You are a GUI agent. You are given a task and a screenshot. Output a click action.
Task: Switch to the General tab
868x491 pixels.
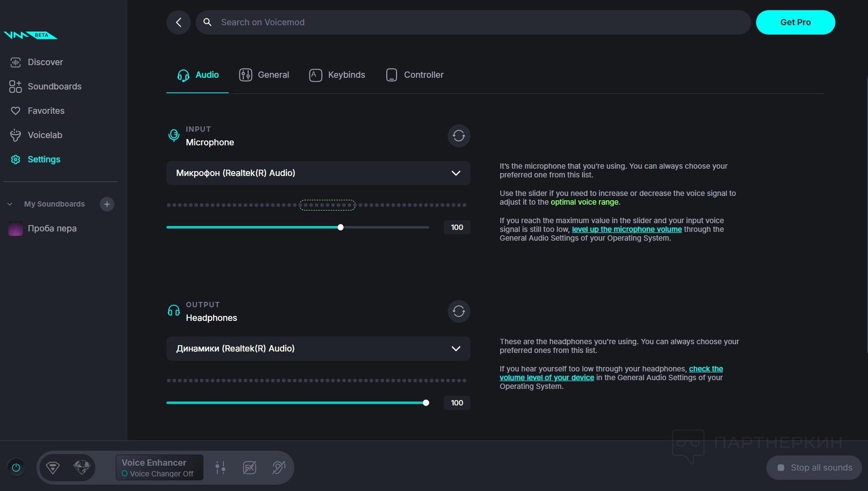coord(264,75)
